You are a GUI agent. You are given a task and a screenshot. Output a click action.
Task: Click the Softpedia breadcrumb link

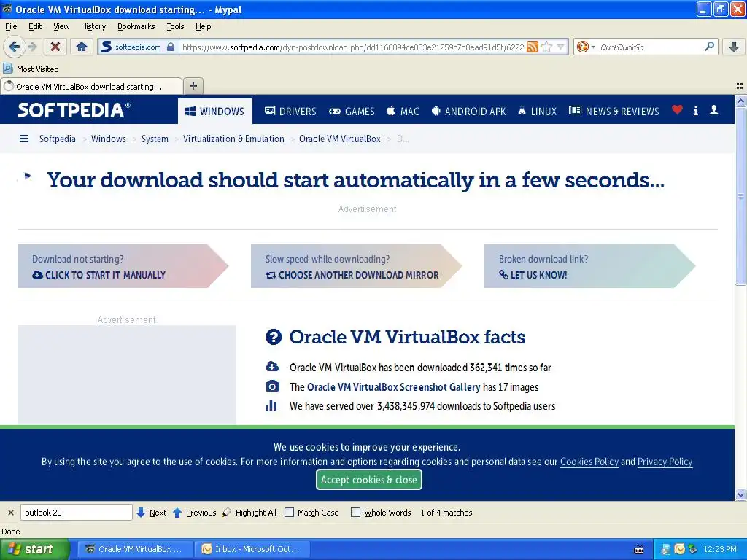pyautogui.click(x=57, y=139)
